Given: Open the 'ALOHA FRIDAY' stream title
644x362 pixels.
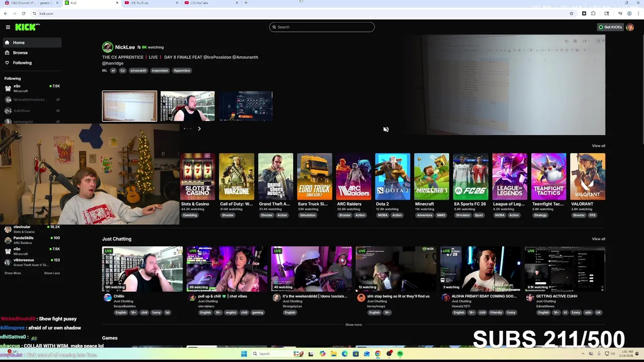Looking at the screenshot, I should point(484,296).
